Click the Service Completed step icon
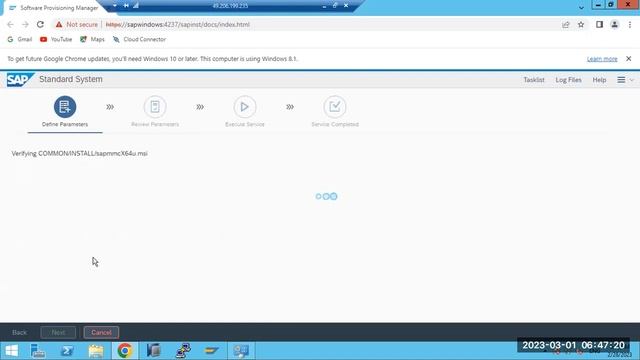Screen dimensions: 640x360 [335, 107]
